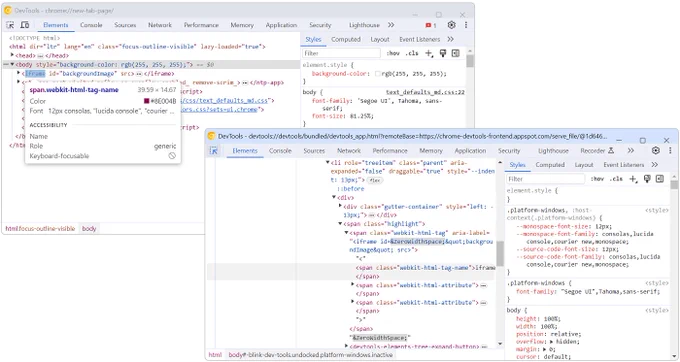Focus the Filter field in back window Styles pane
Screen dimensions: 680x362
pos(342,53)
